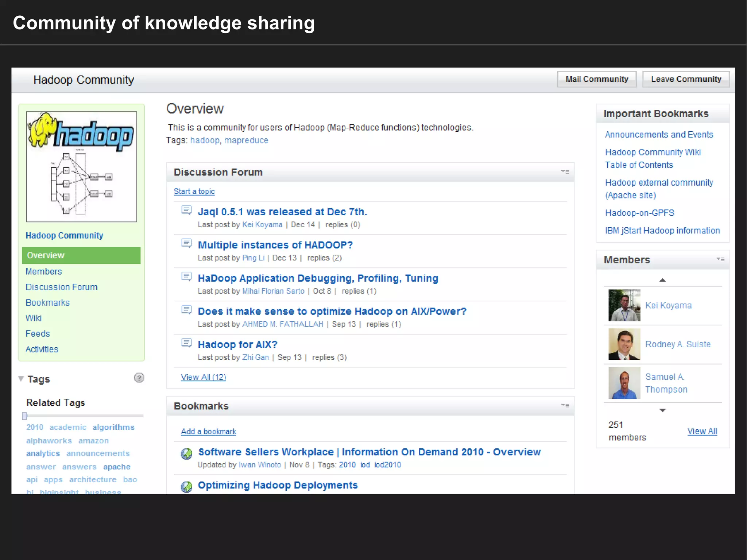747x560 pixels.
Task: Click Kei Koyama name in Members panel
Action: [x=669, y=306]
